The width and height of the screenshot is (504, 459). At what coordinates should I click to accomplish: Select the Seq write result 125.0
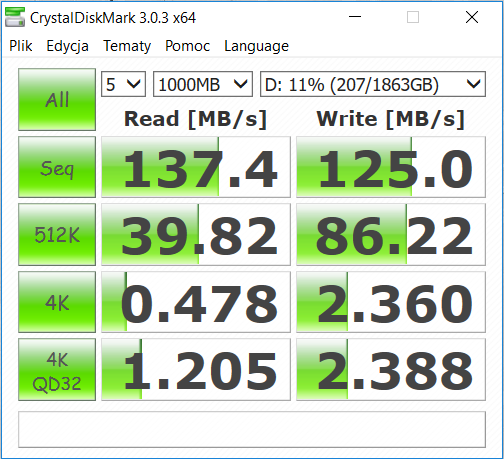(x=391, y=167)
